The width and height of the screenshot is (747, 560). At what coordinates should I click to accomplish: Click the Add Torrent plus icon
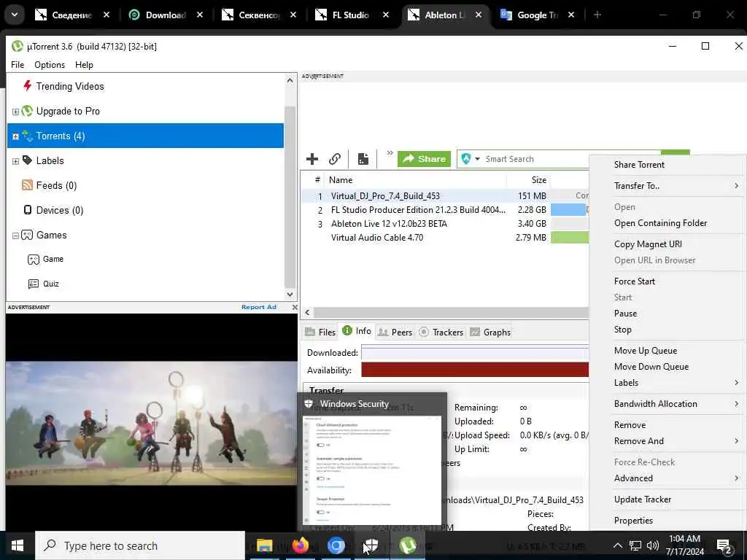point(312,158)
